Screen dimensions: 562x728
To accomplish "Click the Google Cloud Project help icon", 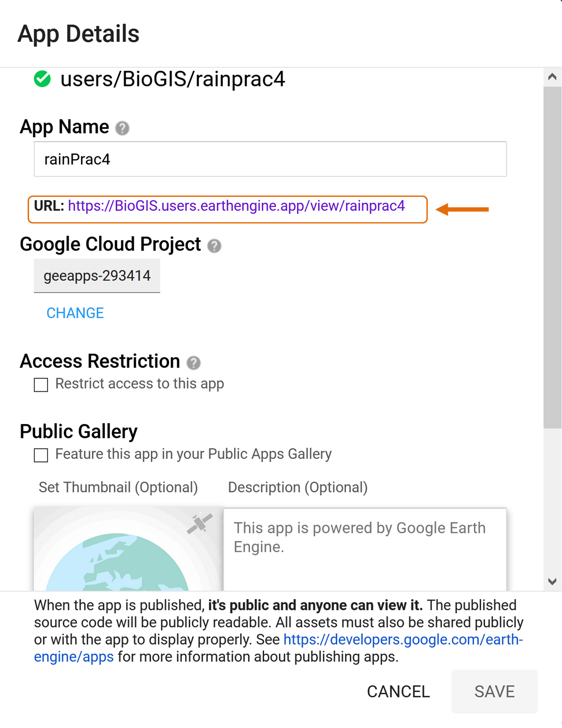I will click(x=214, y=245).
